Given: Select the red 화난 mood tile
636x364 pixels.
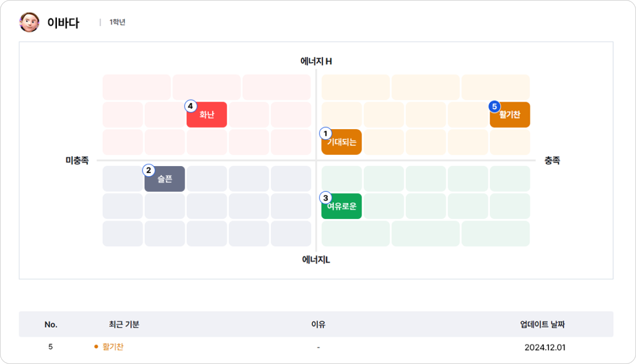Looking at the screenshot, I should point(207,114).
